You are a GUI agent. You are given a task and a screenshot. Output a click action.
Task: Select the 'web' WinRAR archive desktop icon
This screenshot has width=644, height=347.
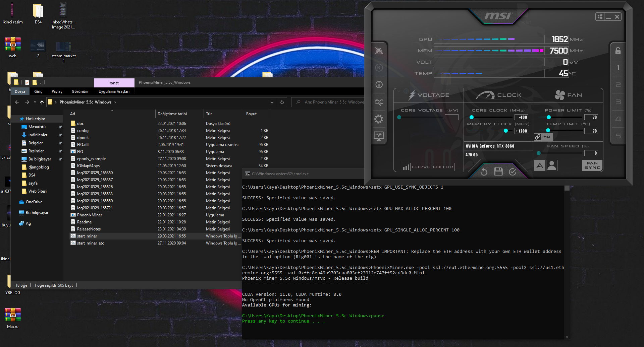point(13,48)
